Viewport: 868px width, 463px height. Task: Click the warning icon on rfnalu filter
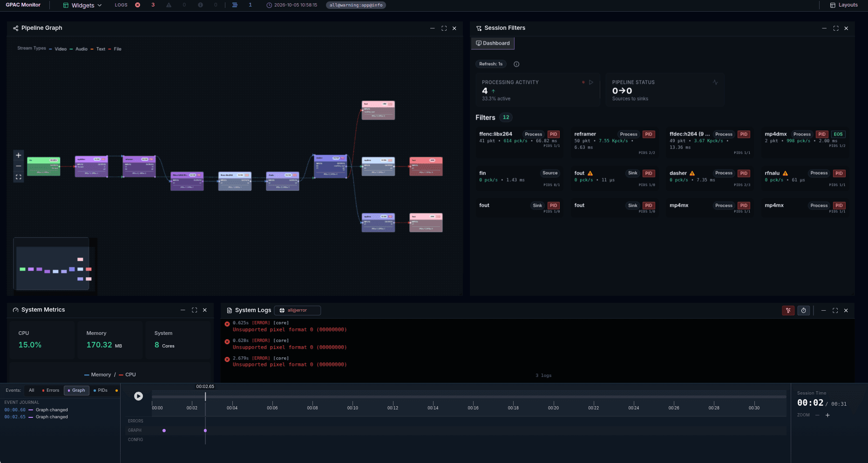click(785, 173)
